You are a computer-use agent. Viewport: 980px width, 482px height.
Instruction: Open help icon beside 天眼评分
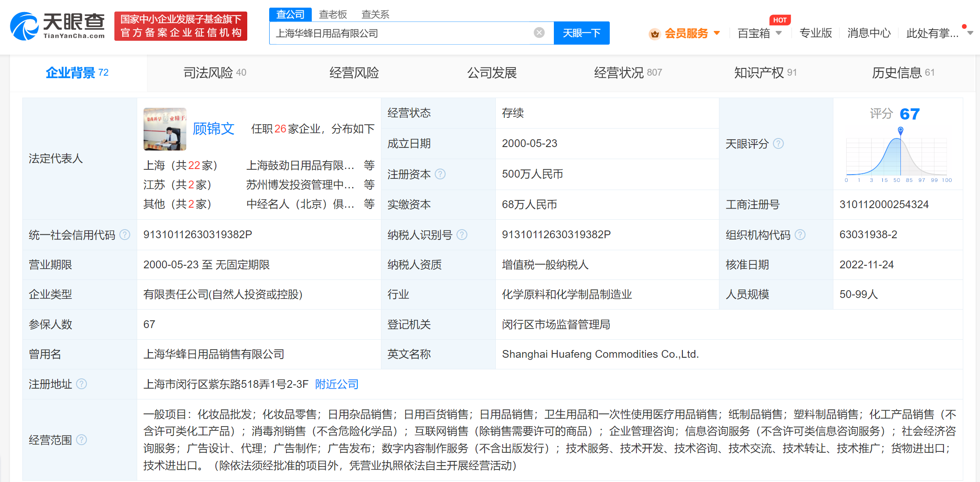[x=778, y=144]
